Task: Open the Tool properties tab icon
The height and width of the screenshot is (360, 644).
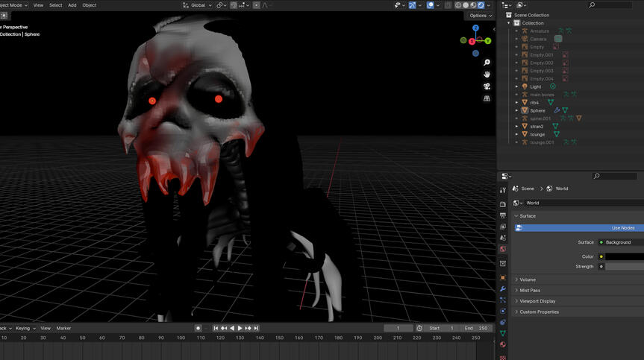Action: click(503, 190)
